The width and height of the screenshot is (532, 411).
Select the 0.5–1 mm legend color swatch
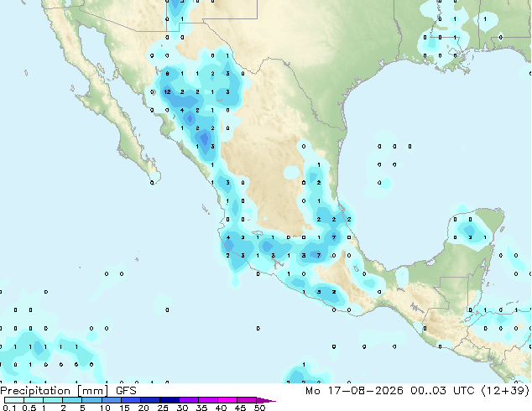point(34,400)
